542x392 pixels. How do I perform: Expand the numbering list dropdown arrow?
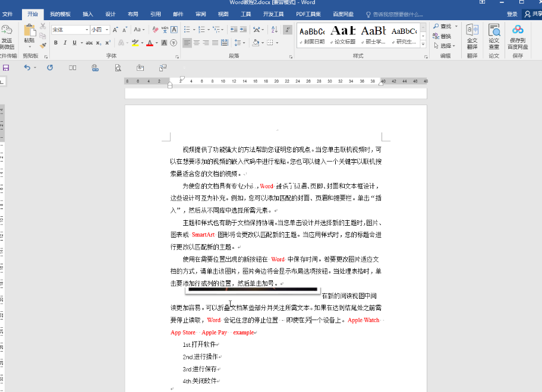tap(209, 30)
